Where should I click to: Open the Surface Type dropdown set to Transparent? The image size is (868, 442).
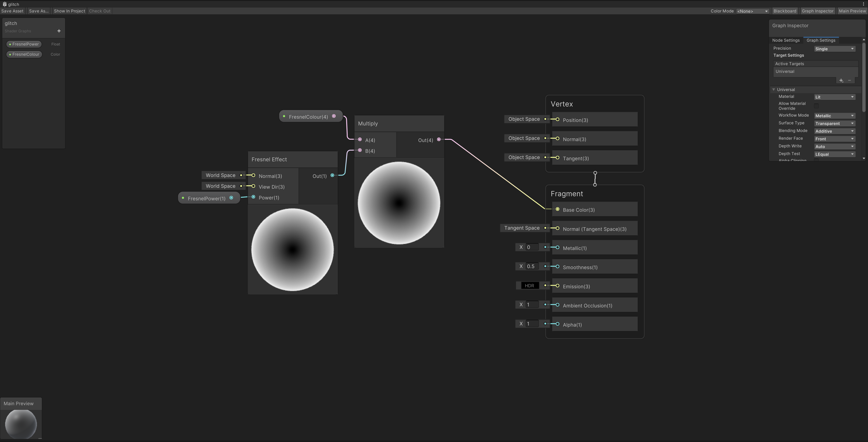point(834,124)
